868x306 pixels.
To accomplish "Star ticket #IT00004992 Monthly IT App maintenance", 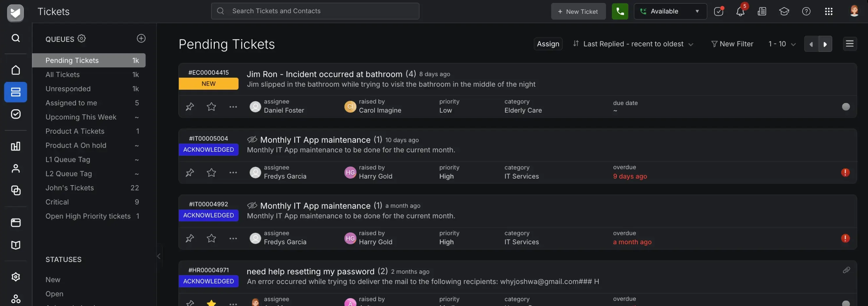I will pyautogui.click(x=211, y=238).
